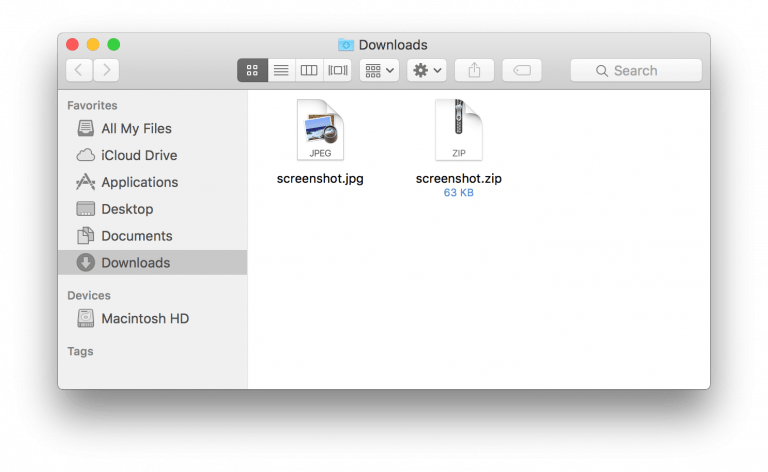768x472 pixels.
Task: Click the Macintosh HD drive icon
Action: (86, 318)
